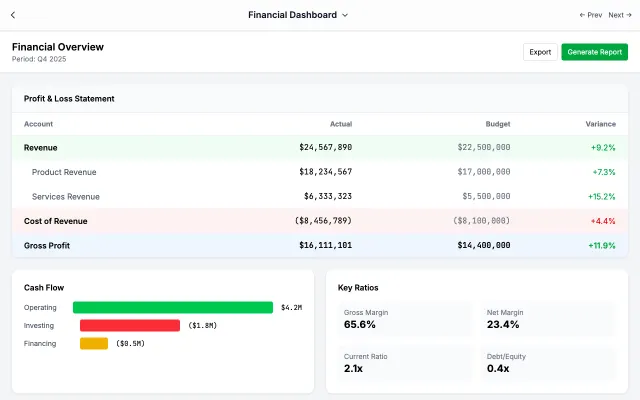Click the Financial Overview heading

tap(58, 47)
